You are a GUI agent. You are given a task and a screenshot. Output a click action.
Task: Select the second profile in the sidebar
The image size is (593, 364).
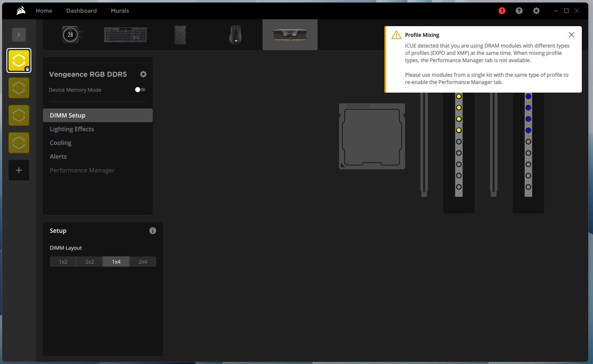coord(19,88)
